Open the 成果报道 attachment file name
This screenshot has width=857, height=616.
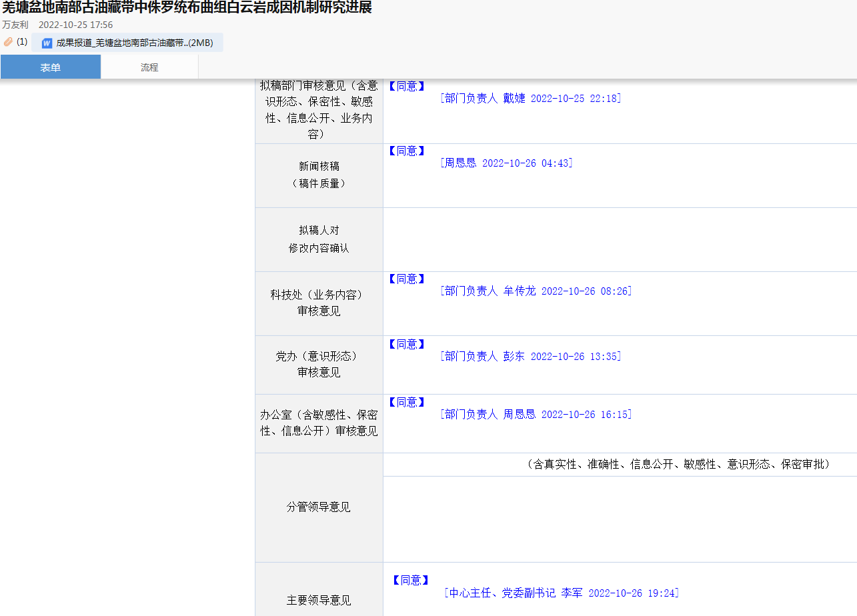133,43
